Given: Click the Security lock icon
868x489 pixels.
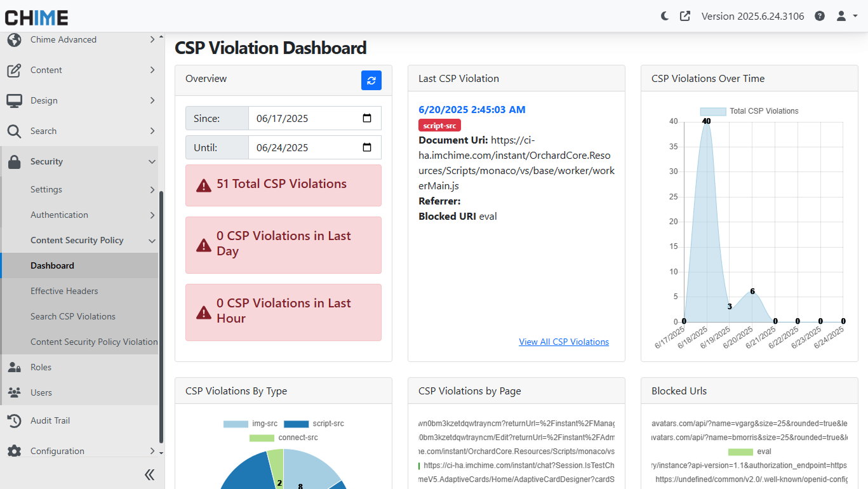Looking at the screenshot, I should click(x=14, y=161).
